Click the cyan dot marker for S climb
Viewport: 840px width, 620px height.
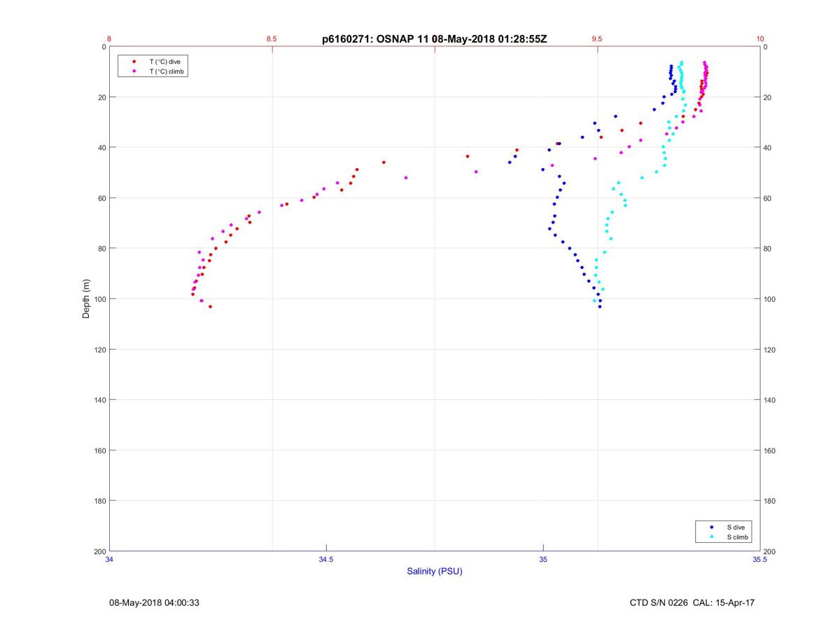712,537
